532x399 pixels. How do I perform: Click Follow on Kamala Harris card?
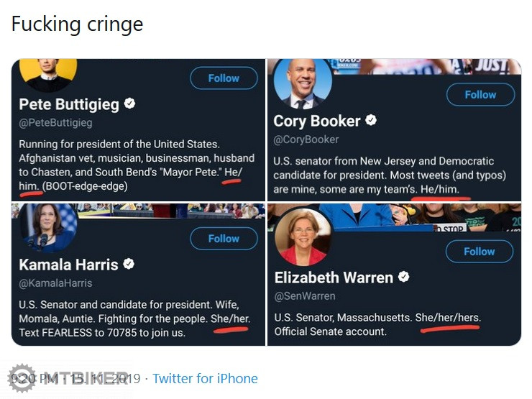click(x=224, y=238)
